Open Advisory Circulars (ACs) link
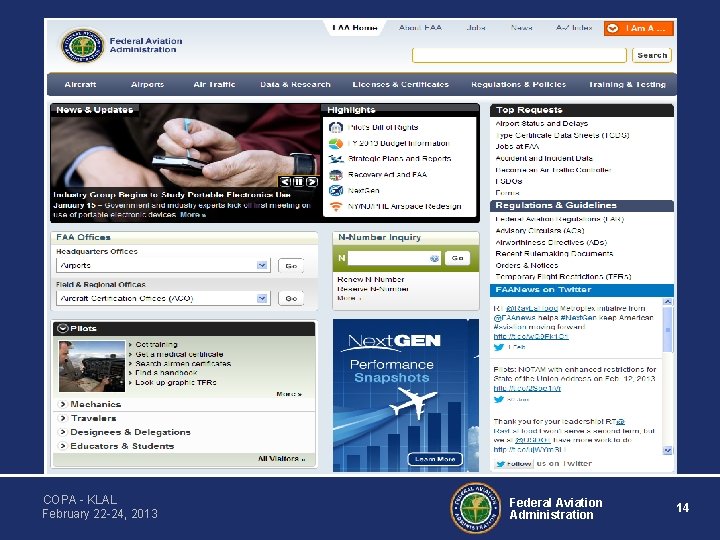This screenshot has width=720, height=540. (x=540, y=231)
